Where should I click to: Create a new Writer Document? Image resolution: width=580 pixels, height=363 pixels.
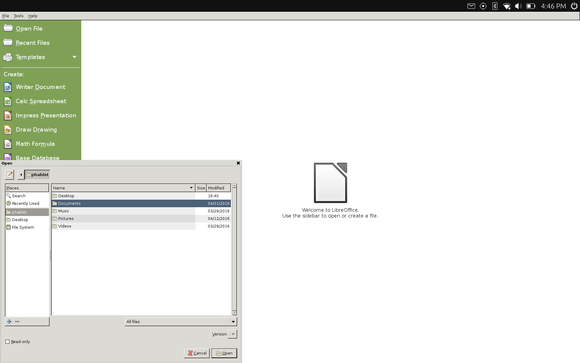(40, 87)
